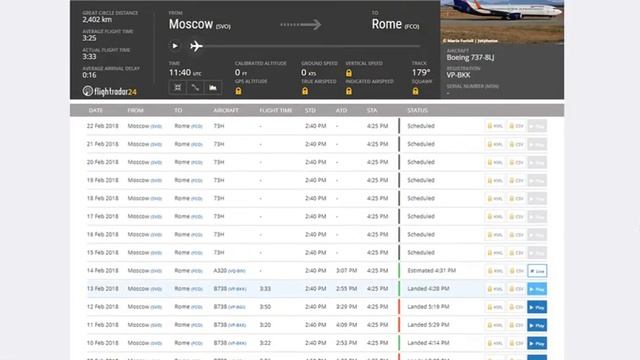Click the locked GPS Altitude padlock
Image resolution: width=640 pixels, height=360 pixels.
coord(238,91)
